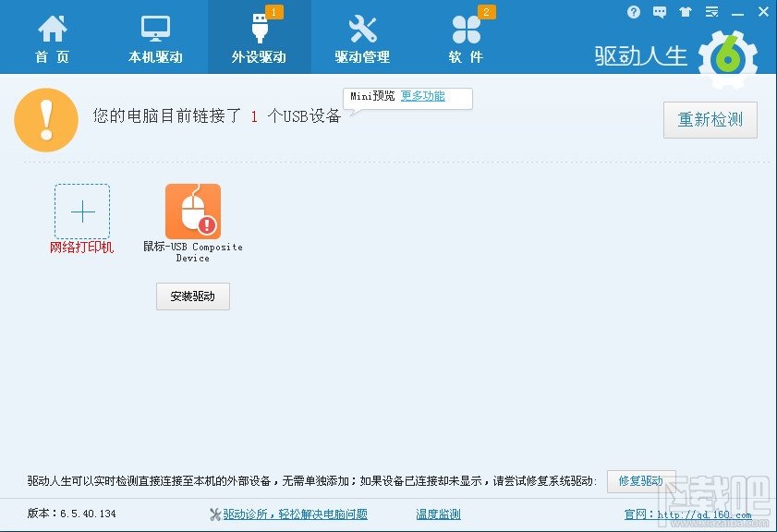
Task: Select the 鼠标-USB Composite Device mouse icon
Action: (192, 211)
